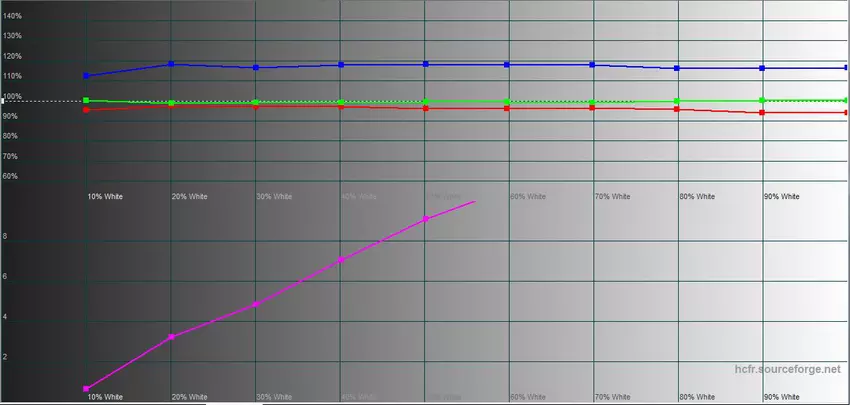Click the red curve point at 90% White
This screenshot has height=405, width=850.
coord(763,113)
